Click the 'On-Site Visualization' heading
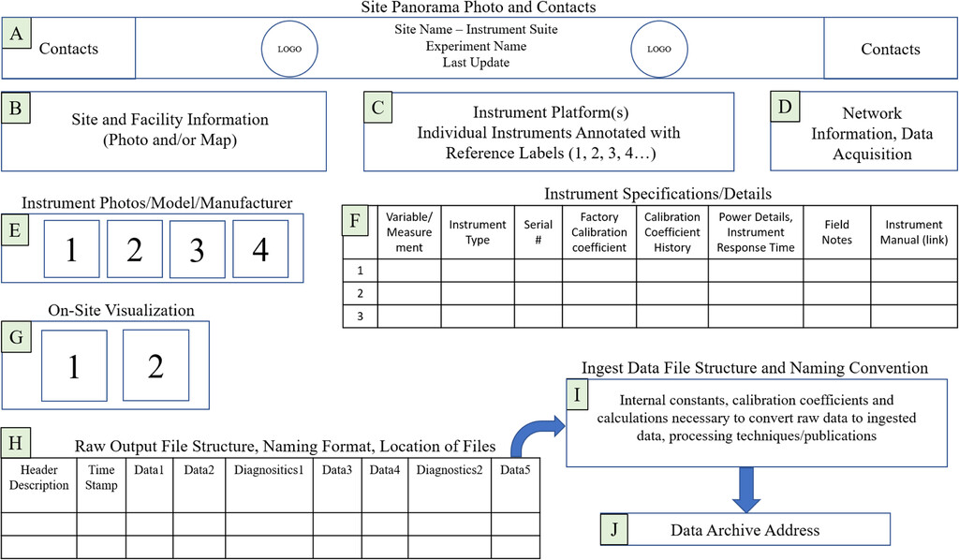 click(x=121, y=311)
